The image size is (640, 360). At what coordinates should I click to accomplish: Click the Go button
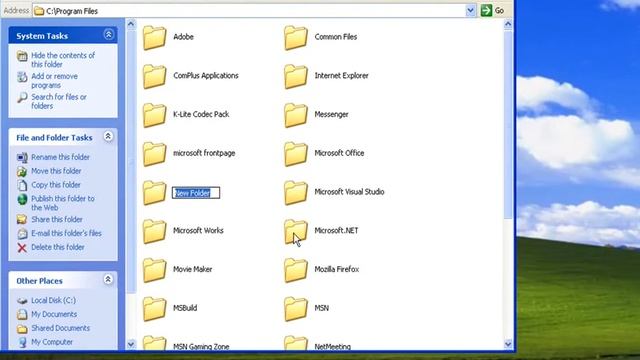coord(493,11)
